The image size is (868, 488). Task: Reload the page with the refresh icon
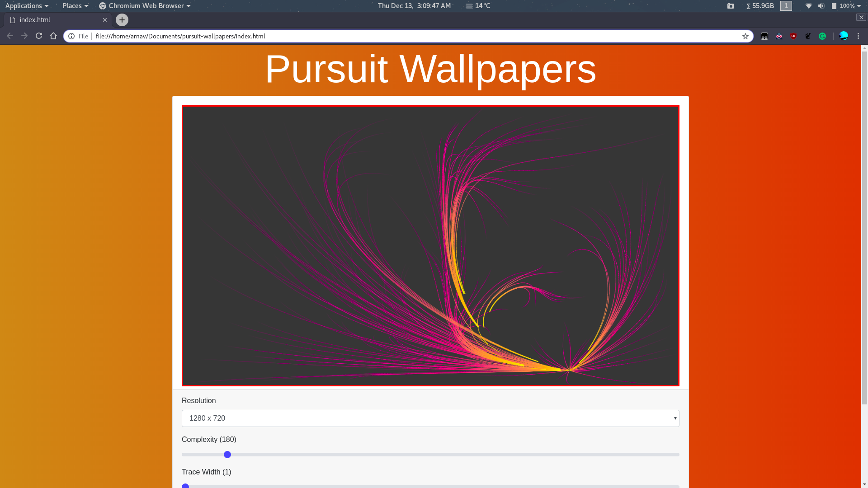coord(39,36)
